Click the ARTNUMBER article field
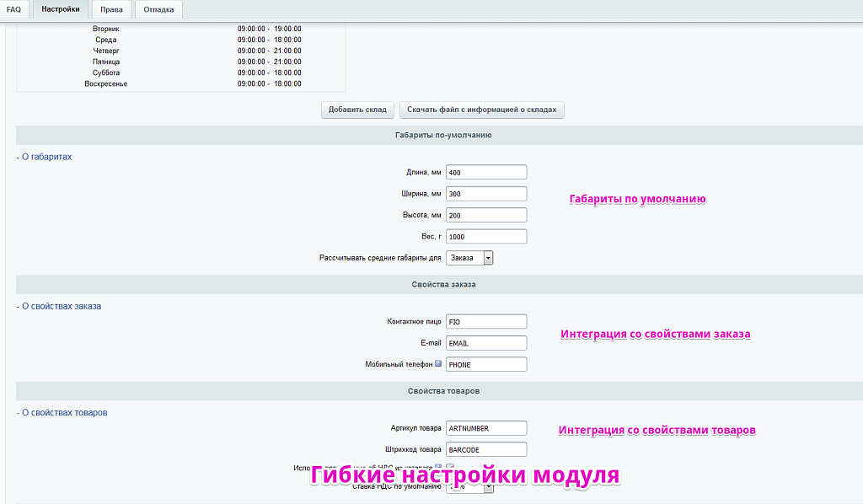This screenshot has height=504, width=863. pos(485,428)
